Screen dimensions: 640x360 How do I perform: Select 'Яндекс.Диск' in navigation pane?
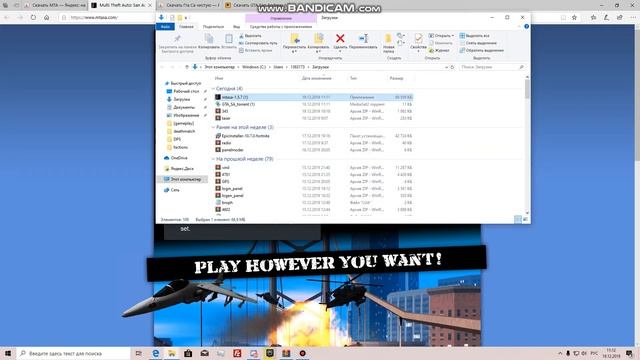click(x=179, y=169)
